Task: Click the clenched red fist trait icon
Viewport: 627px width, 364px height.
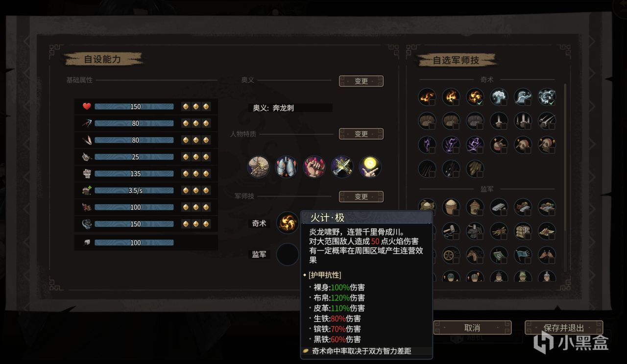Action: coord(314,167)
